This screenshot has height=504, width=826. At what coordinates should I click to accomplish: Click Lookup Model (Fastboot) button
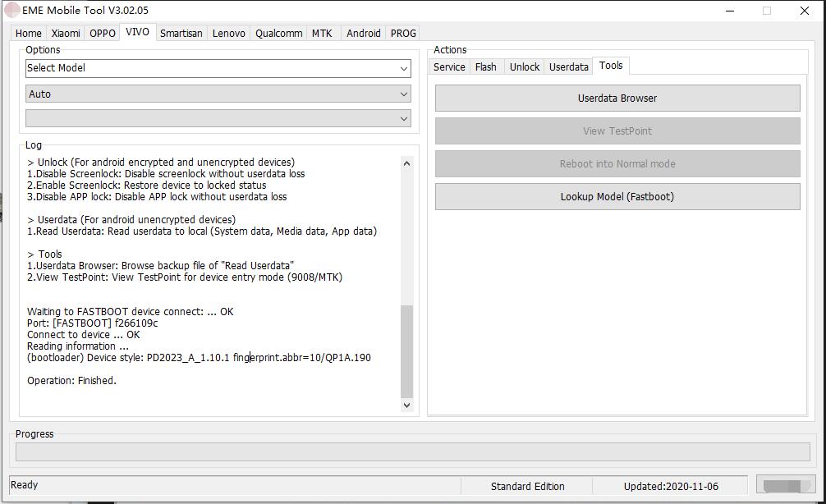[x=617, y=196]
